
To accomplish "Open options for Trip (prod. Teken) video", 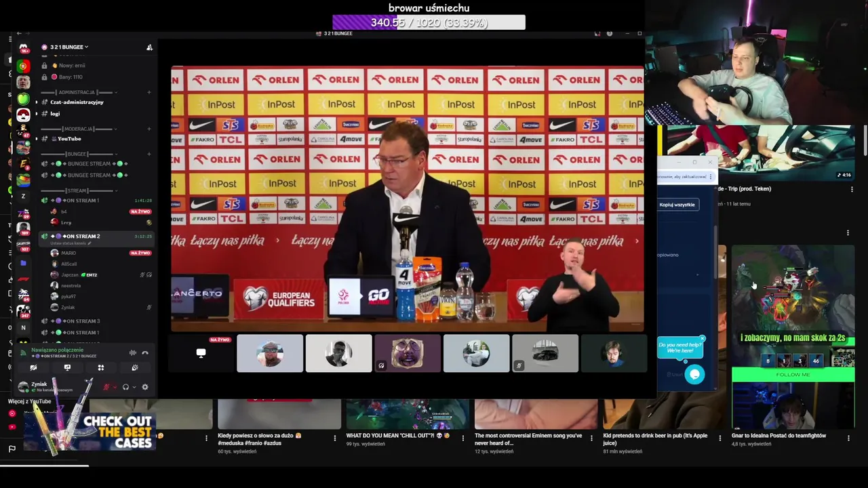I will [x=852, y=189].
